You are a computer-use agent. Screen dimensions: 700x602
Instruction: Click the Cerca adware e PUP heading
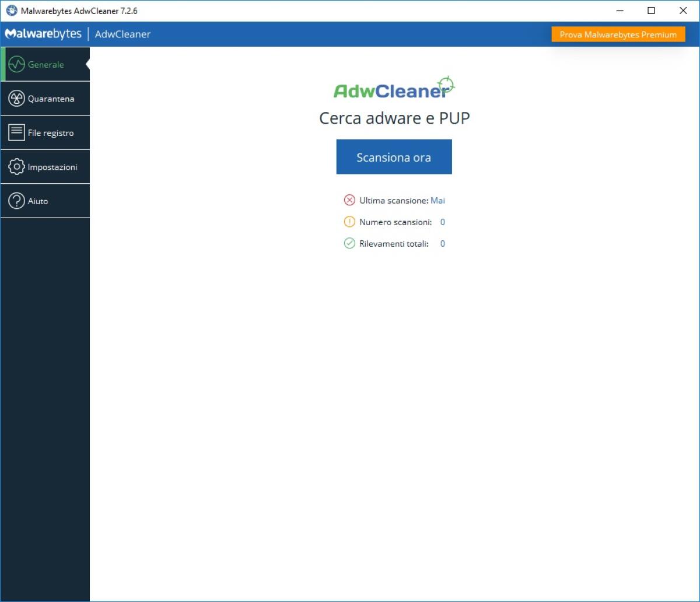tap(394, 118)
